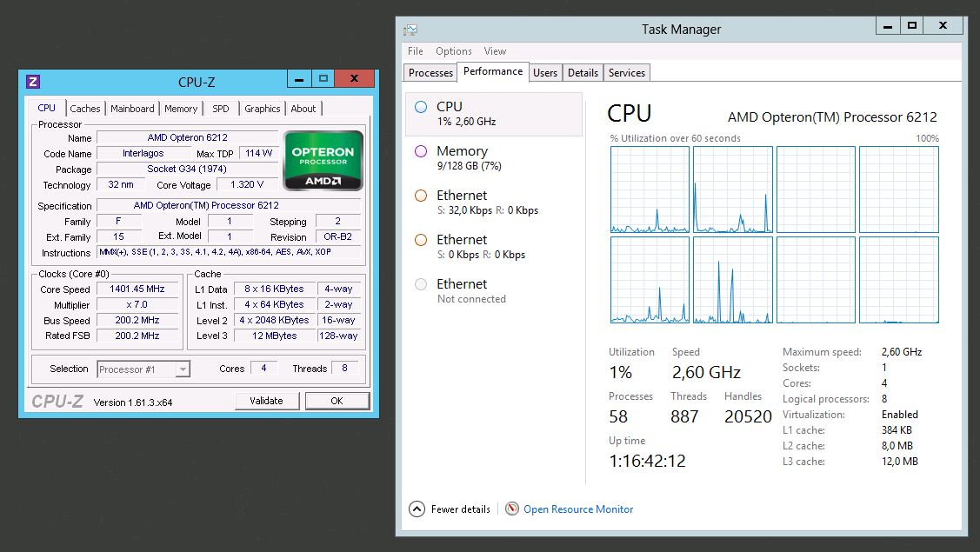Click the Package field Socket G34 (1974)
Viewport: 980px width, 552px height.
pyautogui.click(x=188, y=169)
